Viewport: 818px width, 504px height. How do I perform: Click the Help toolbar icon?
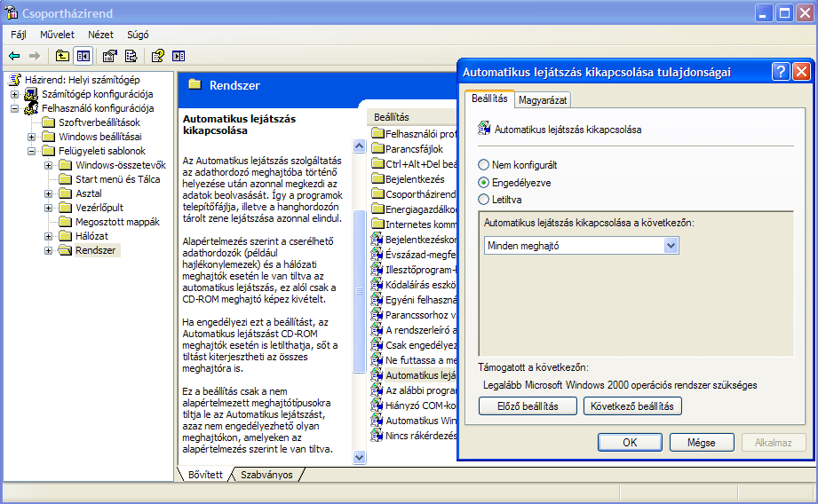click(x=157, y=56)
